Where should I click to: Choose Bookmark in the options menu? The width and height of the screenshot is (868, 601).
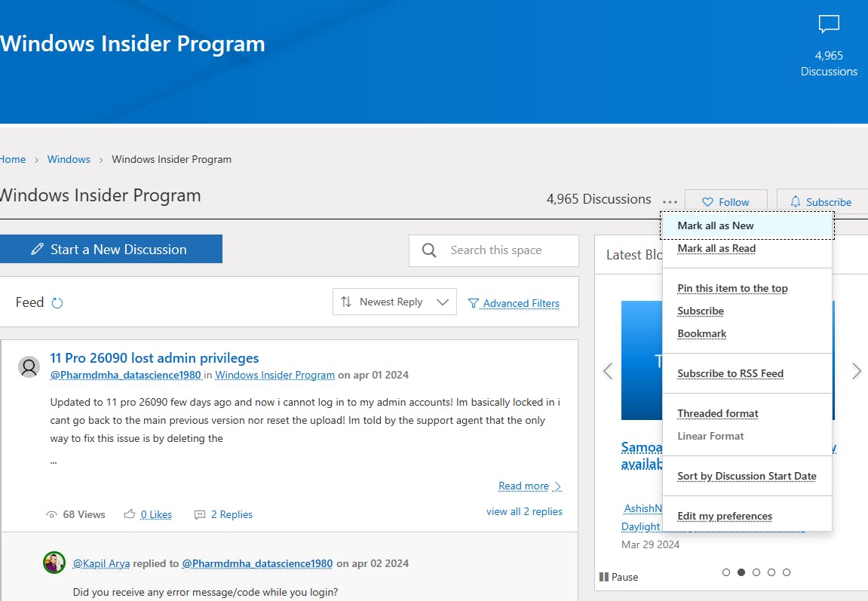coord(701,334)
